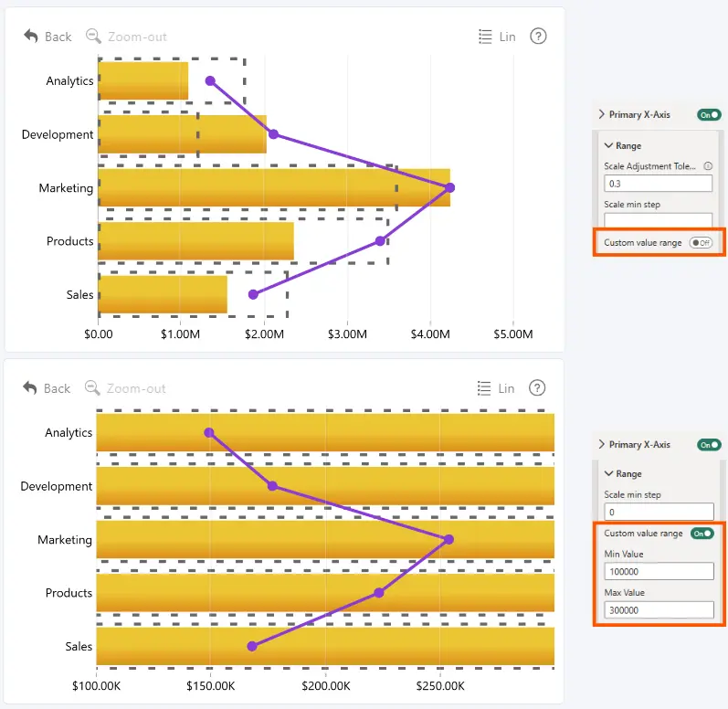This screenshot has width=728, height=709.
Task: Click the empty Scale min step field
Action: tap(658, 219)
